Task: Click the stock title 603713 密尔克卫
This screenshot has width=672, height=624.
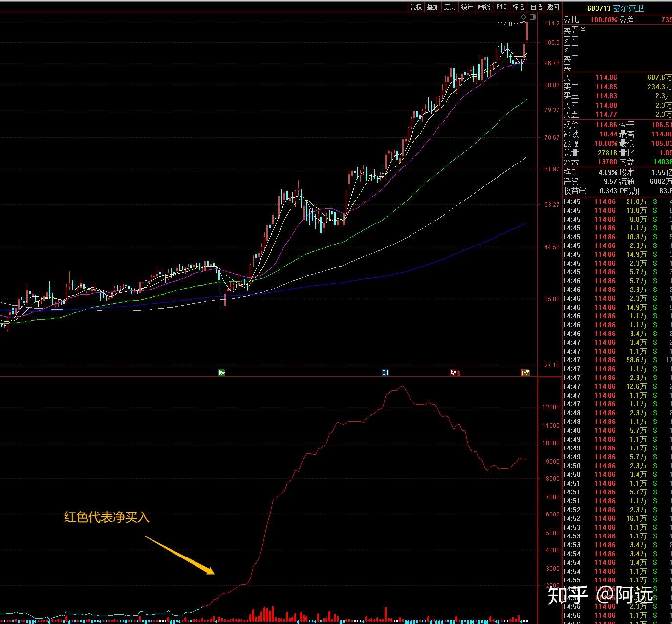Action: 615,8
